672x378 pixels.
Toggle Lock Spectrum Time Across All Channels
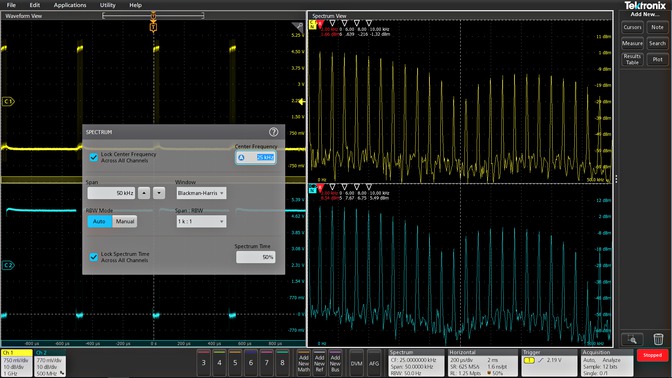pos(93,257)
